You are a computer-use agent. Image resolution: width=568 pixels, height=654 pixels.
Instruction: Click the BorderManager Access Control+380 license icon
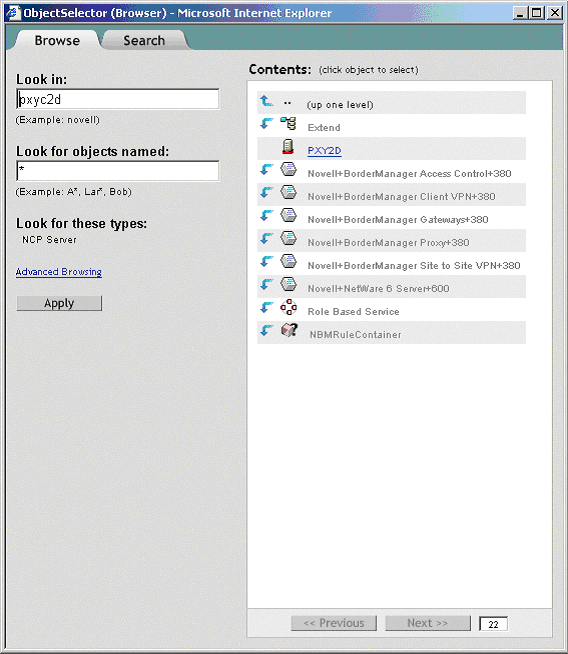[288, 170]
